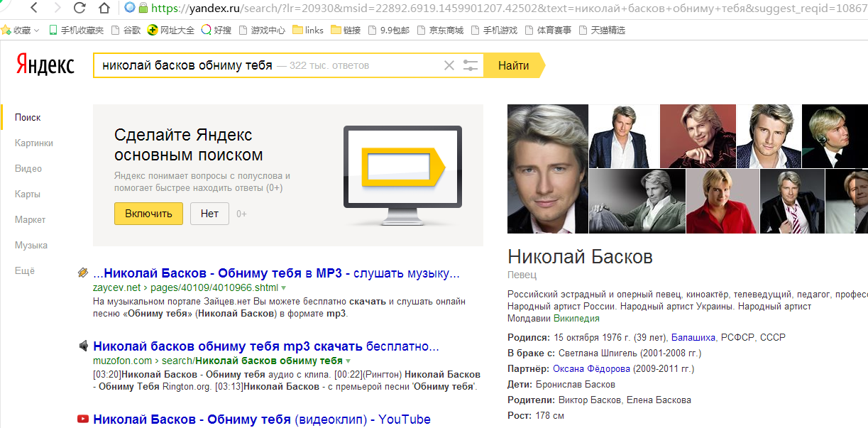Expand the green arrow beside zaycev.net URL
The width and height of the screenshot is (868, 428).
tap(284, 287)
